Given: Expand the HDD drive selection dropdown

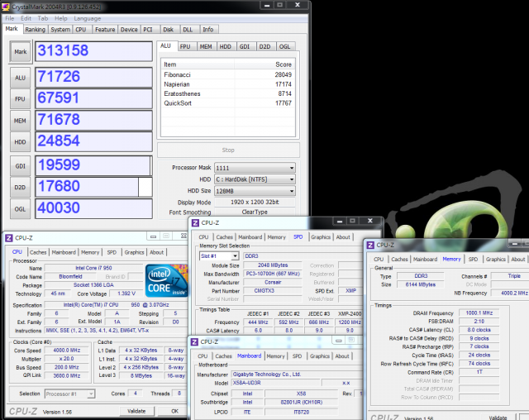Looking at the screenshot, I should pos(255,179).
